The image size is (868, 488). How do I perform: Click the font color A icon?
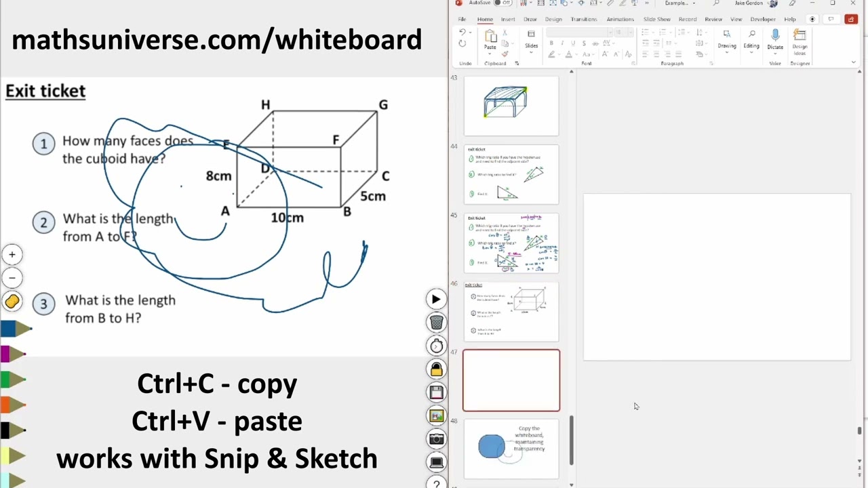pyautogui.click(x=569, y=54)
